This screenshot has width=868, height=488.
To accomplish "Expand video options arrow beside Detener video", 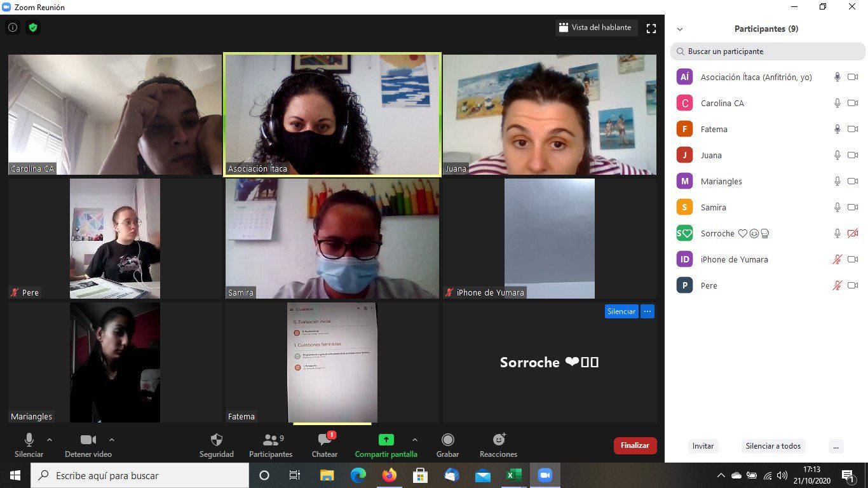I will 112,439.
